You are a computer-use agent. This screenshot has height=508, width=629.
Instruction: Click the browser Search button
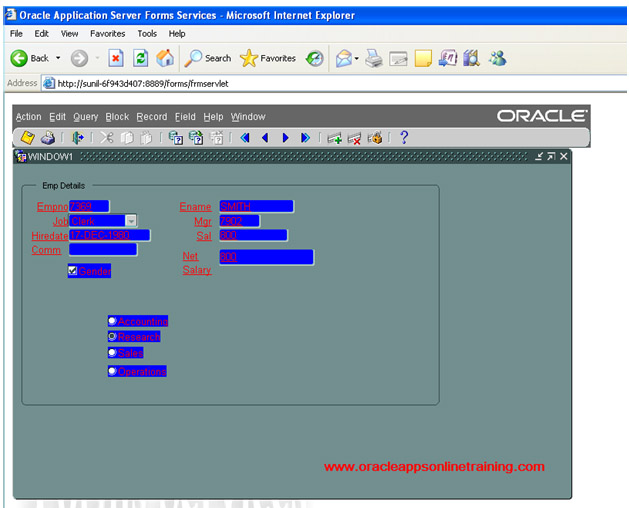pos(208,58)
